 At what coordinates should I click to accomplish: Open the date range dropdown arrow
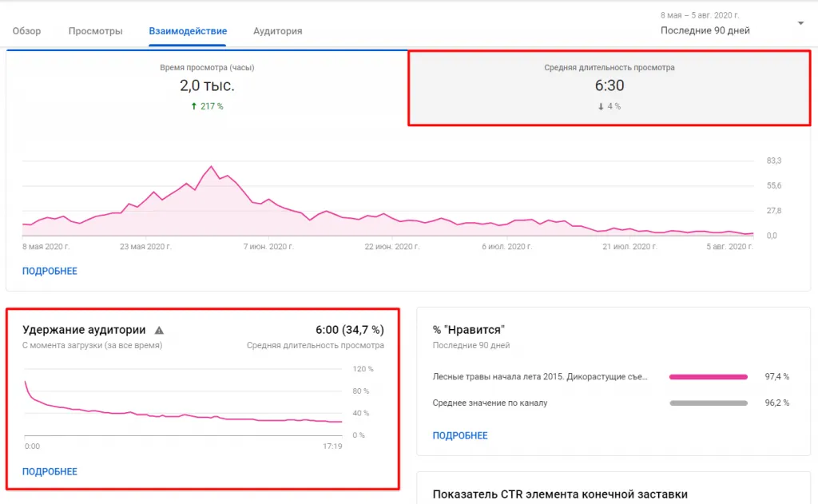tap(800, 23)
